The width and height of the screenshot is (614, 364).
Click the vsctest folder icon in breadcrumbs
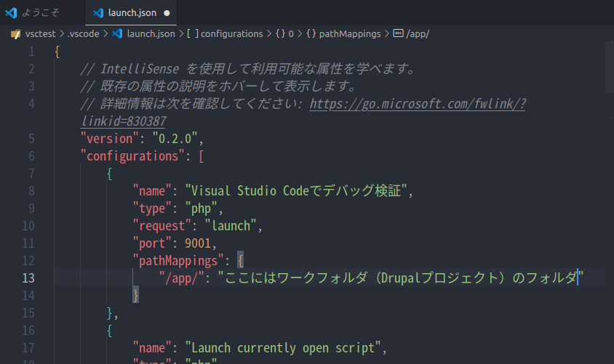(16, 34)
